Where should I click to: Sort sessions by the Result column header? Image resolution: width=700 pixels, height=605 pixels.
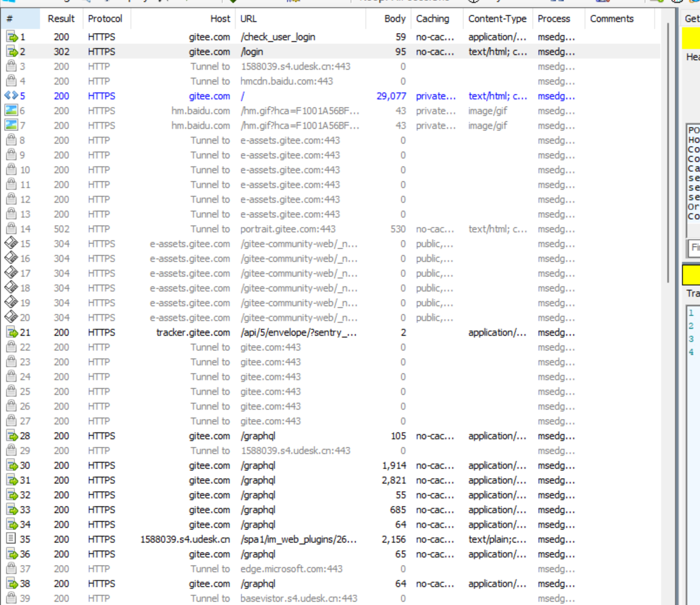pyautogui.click(x=61, y=19)
